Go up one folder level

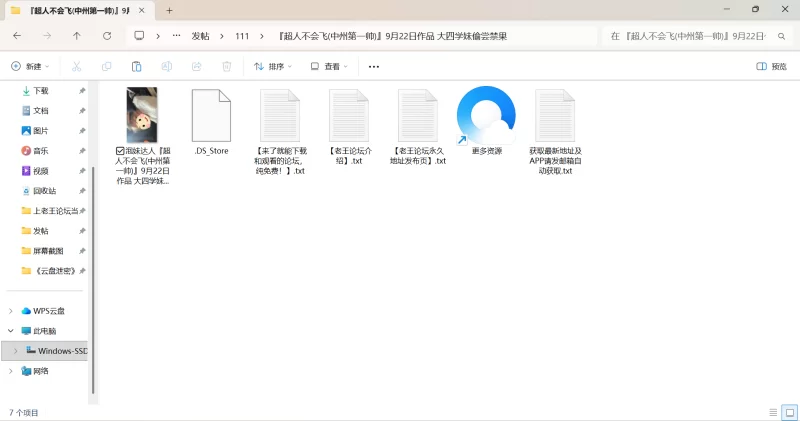[x=77, y=35]
